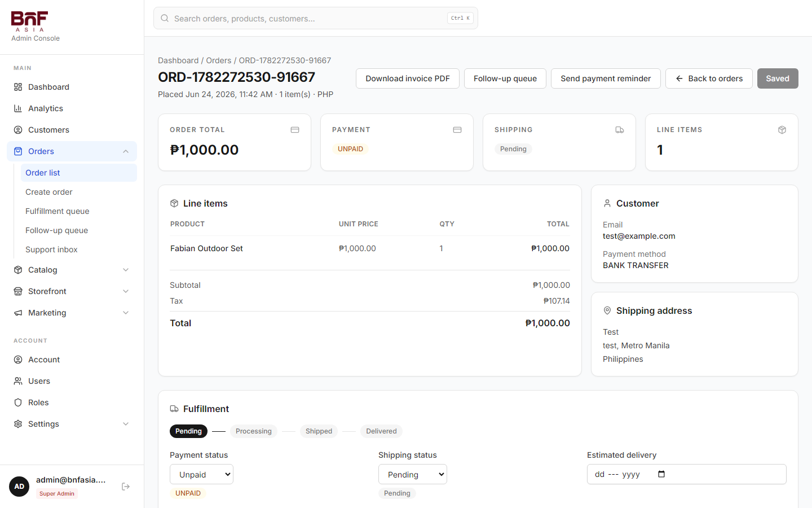Open Dashboard from the sidebar
This screenshot has width=812, height=508.
click(x=72, y=87)
